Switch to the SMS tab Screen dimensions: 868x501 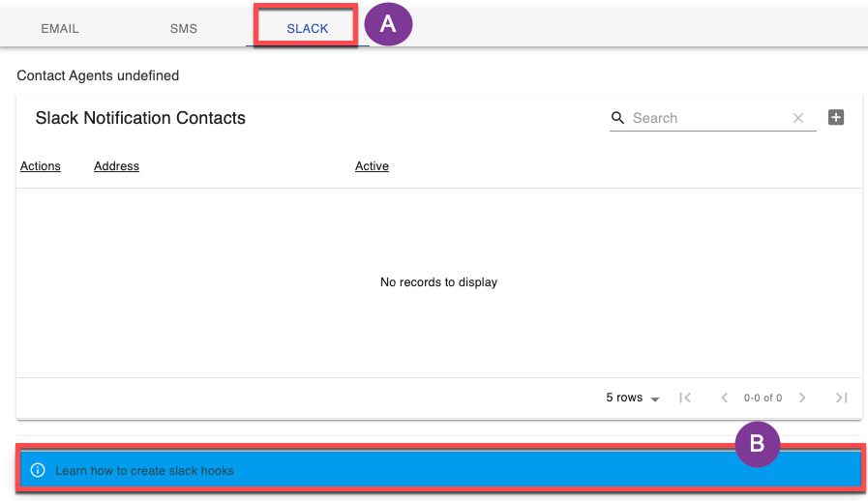pyautogui.click(x=183, y=29)
